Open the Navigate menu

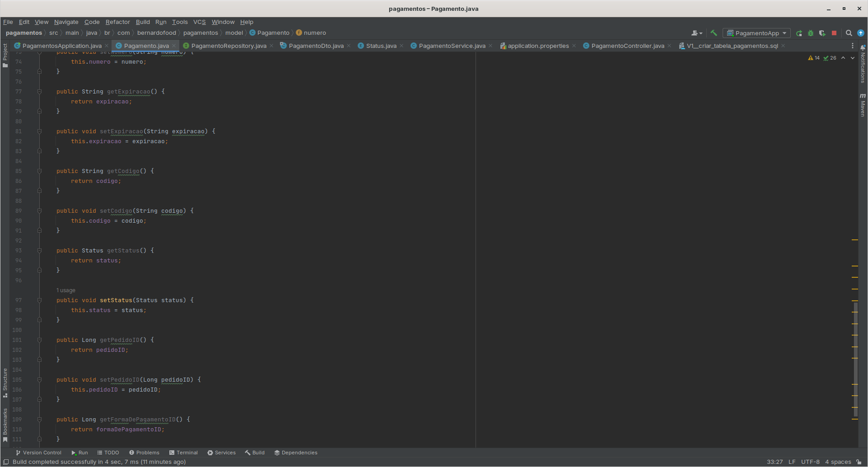[x=66, y=22]
